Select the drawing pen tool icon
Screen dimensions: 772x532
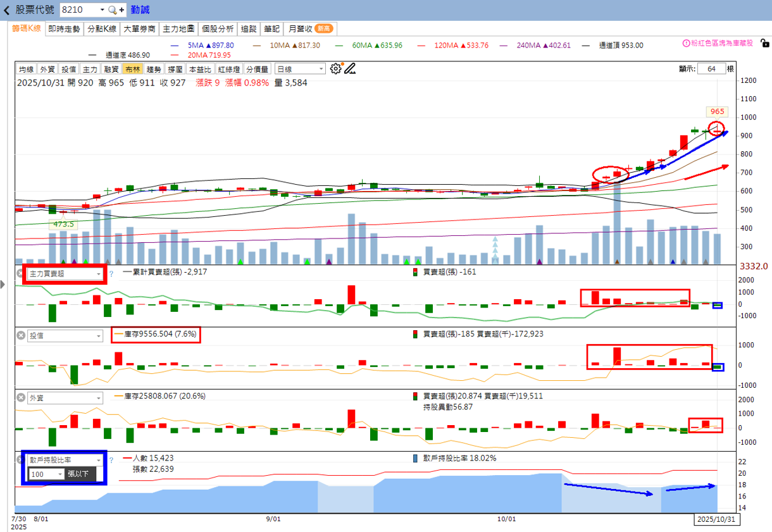pos(350,69)
